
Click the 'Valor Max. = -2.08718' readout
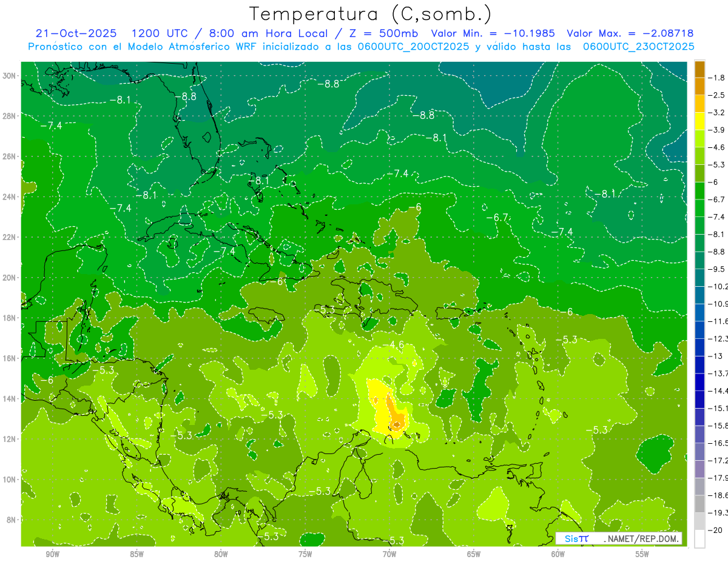[x=630, y=33]
